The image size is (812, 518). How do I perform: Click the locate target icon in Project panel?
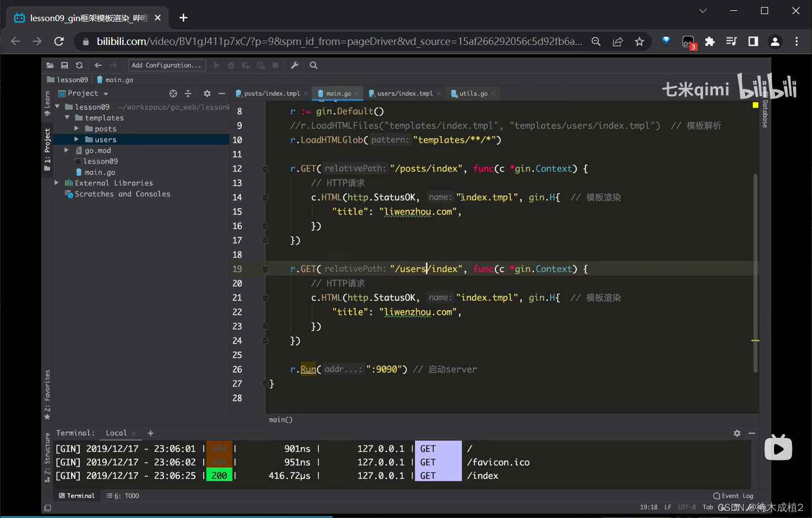[173, 94]
